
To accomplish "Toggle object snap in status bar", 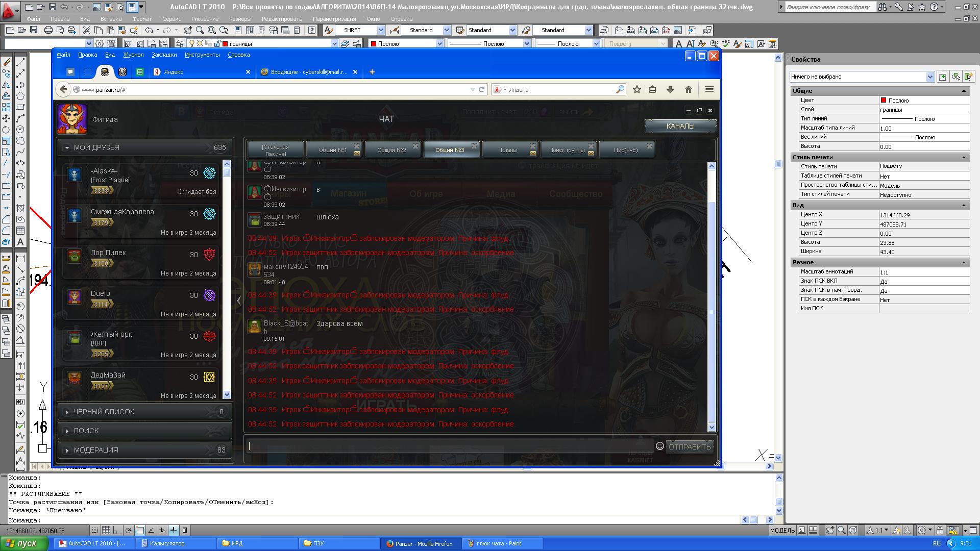I will pyautogui.click(x=140, y=531).
